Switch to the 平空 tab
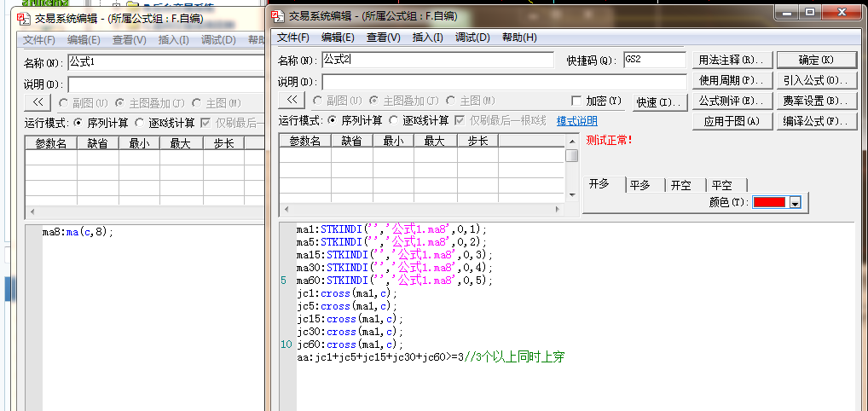Viewport: 868px width, 411px height. click(722, 186)
